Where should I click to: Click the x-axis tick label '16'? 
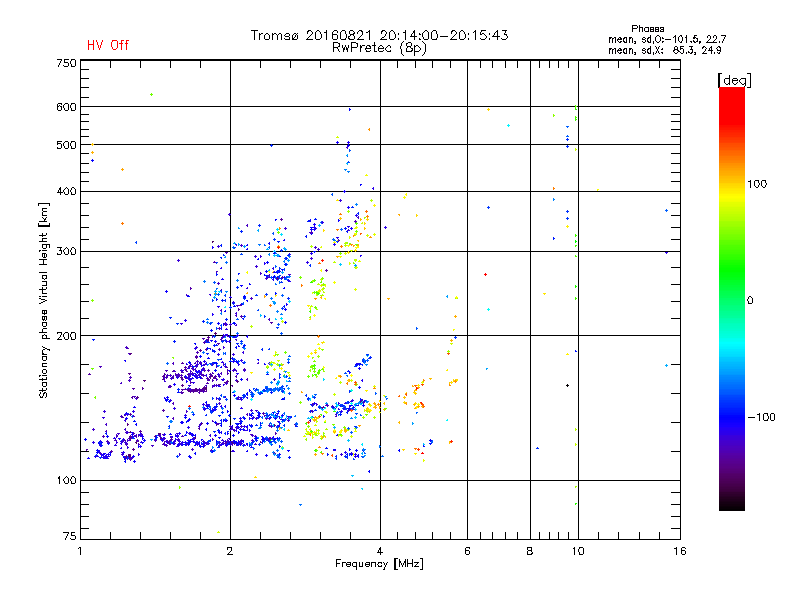[680, 551]
